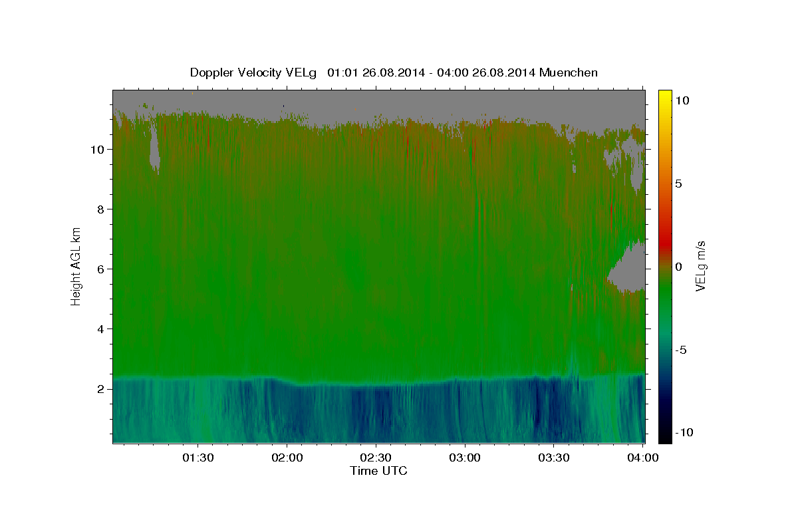Click the height tick label '10'
798x532 pixels.
[98, 150]
